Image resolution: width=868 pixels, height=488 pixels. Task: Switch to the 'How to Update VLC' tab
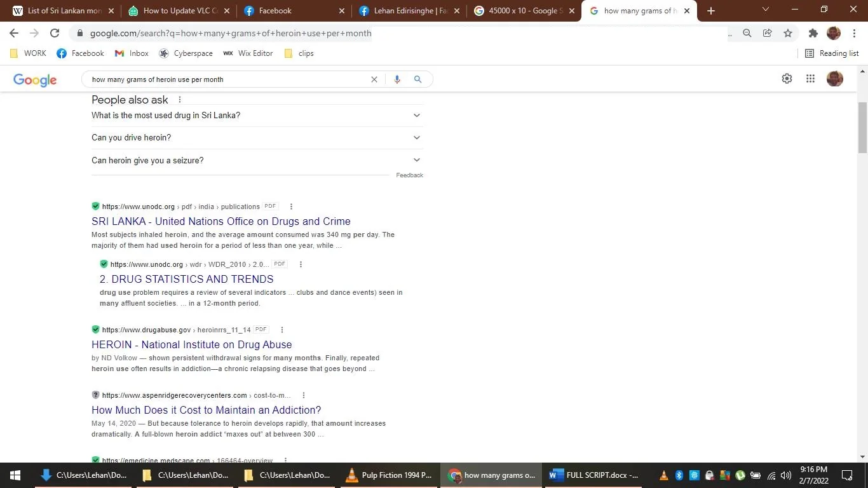pos(178,11)
